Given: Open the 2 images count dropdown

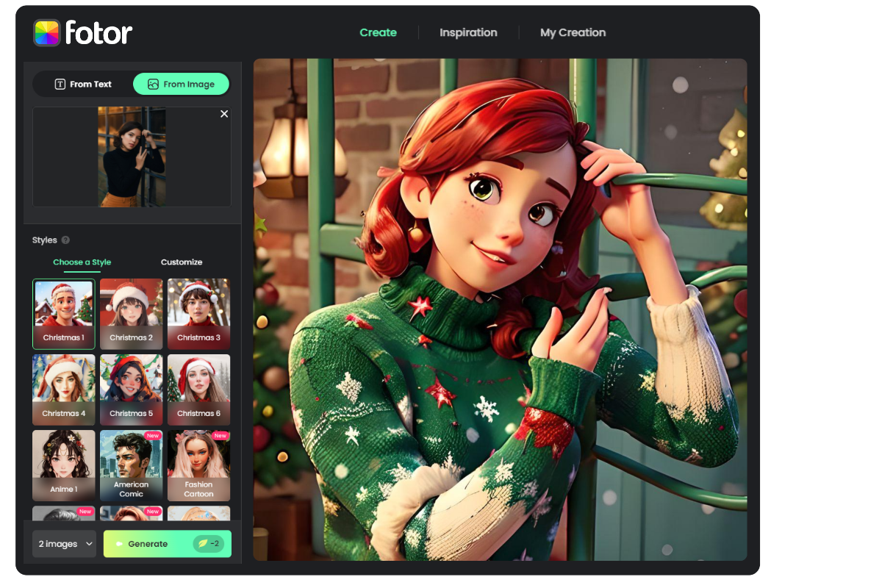Looking at the screenshot, I should pos(64,543).
